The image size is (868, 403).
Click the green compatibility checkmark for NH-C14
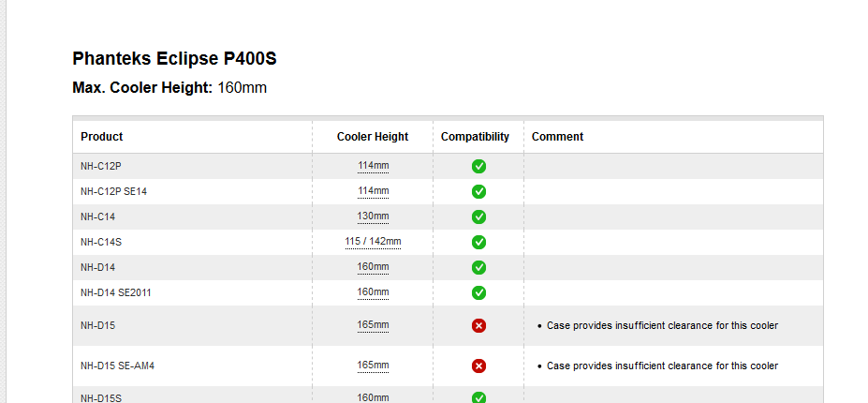478,216
